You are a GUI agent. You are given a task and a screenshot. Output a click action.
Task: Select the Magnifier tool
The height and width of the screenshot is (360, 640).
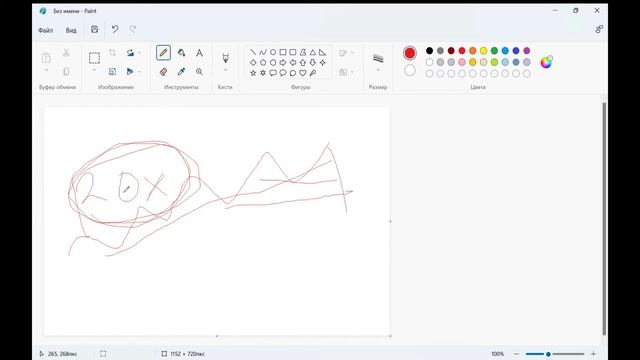coord(199,71)
